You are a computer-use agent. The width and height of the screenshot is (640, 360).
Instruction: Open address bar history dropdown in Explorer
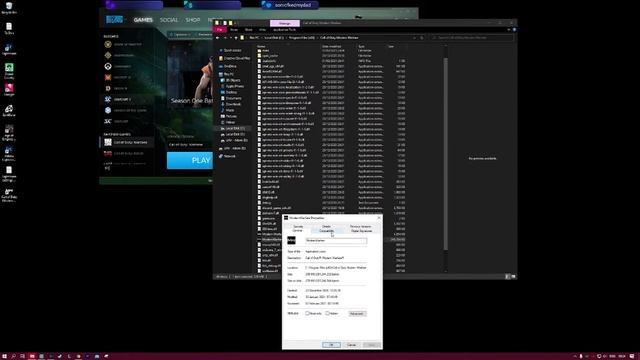[x=415, y=38]
